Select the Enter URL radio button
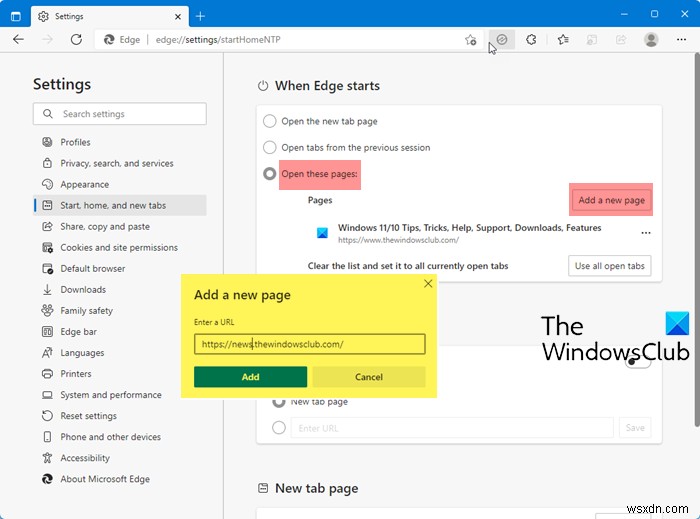 [279, 428]
